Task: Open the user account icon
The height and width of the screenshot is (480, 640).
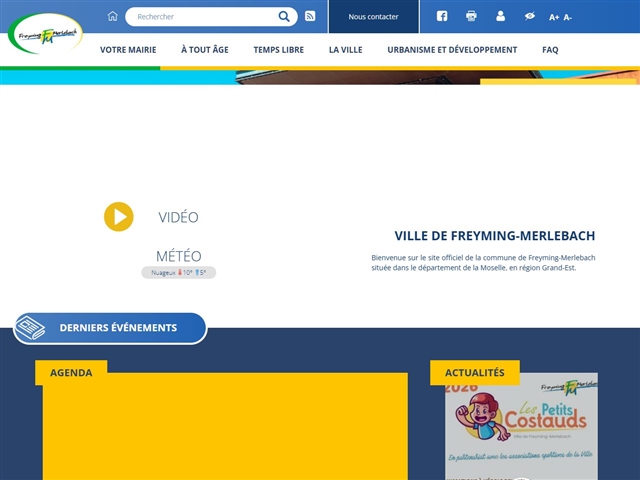Action: click(501, 17)
